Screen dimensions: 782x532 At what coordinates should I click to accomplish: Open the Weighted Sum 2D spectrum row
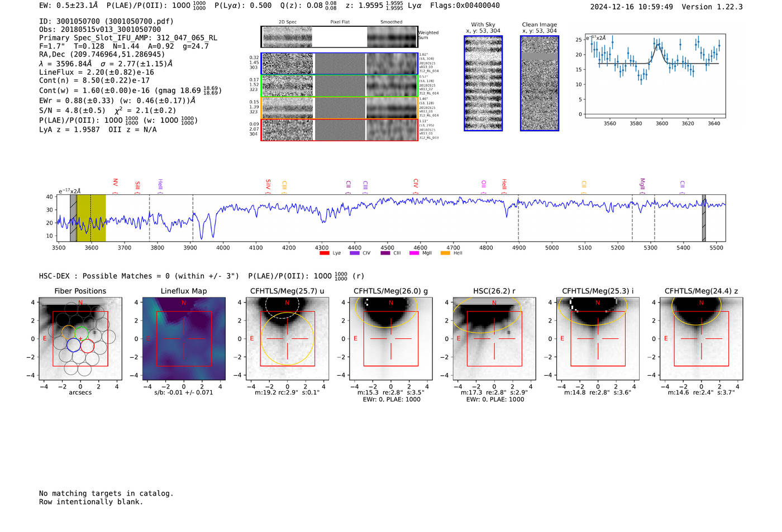click(x=339, y=37)
